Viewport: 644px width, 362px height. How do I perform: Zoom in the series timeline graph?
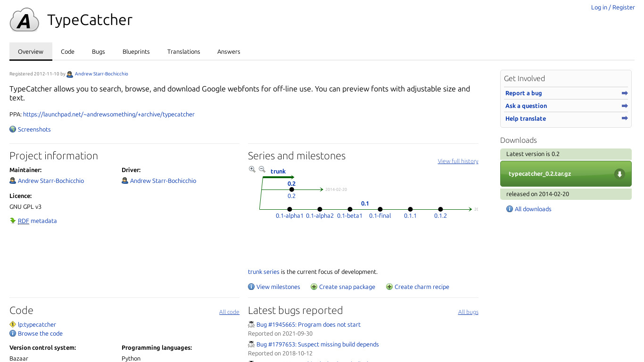[252, 169]
